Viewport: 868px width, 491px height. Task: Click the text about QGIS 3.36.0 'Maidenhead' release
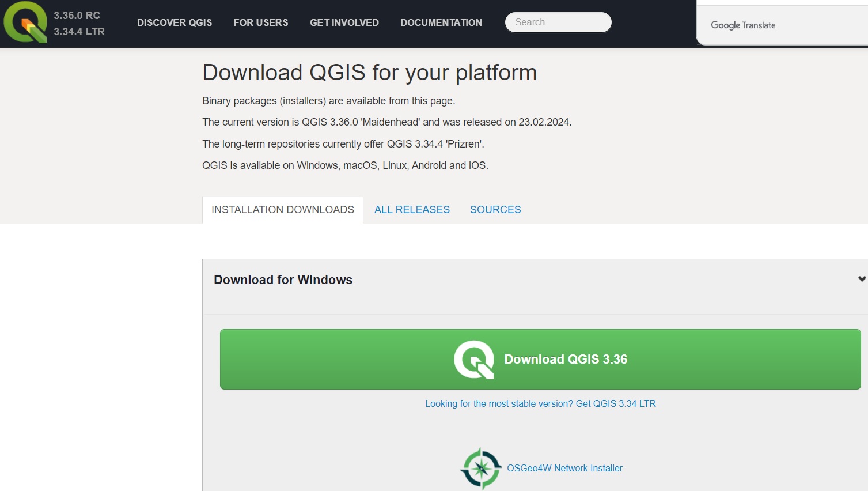tap(386, 122)
